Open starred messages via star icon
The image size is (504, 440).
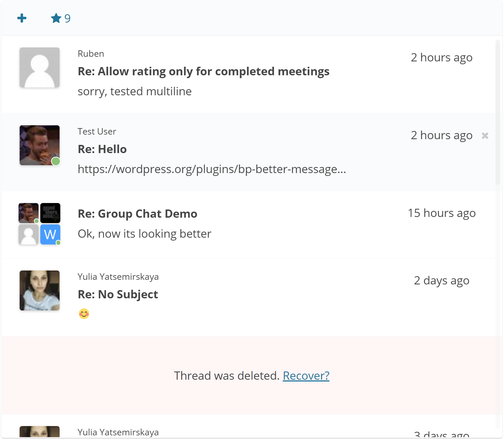(56, 18)
